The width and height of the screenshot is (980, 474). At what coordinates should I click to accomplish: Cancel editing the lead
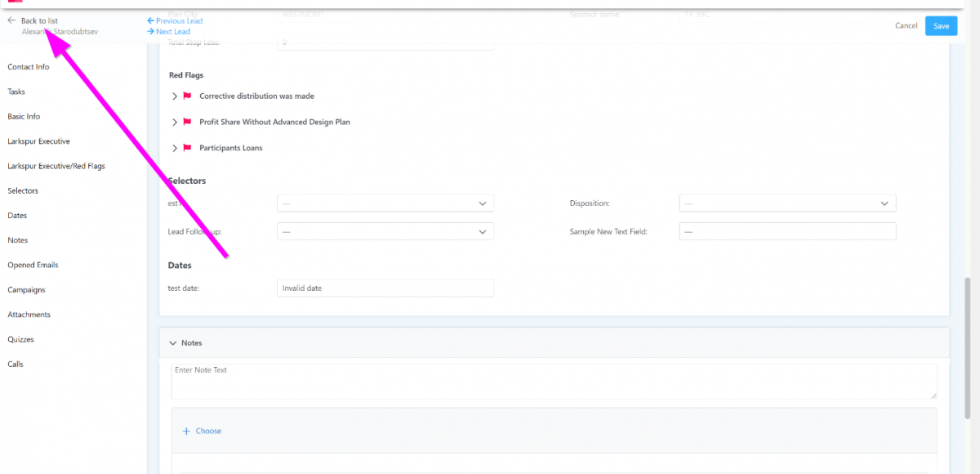[906, 26]
